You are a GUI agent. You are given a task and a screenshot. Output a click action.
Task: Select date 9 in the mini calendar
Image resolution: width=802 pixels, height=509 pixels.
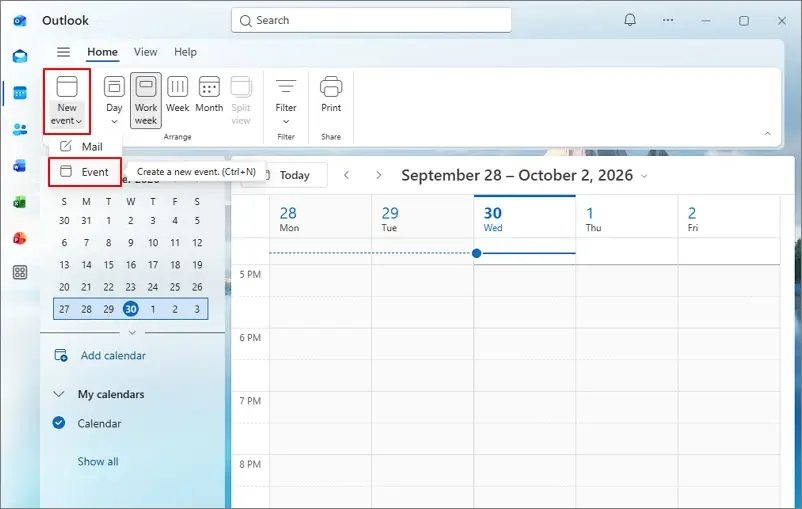[131, 243]
